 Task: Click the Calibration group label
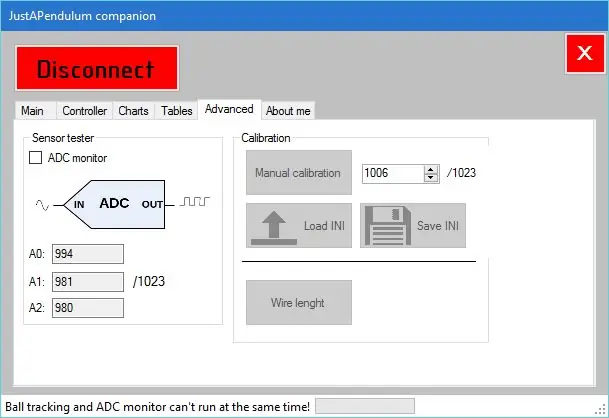tap(266, 138)
